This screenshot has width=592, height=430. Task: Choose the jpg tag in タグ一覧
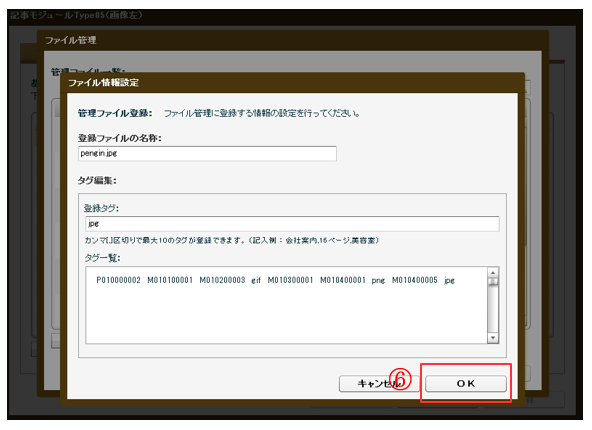point(449,280)
